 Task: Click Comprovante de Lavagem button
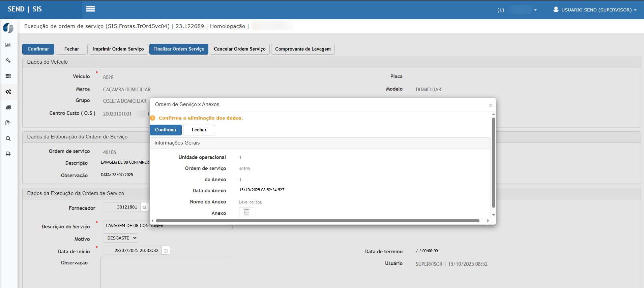303,49
